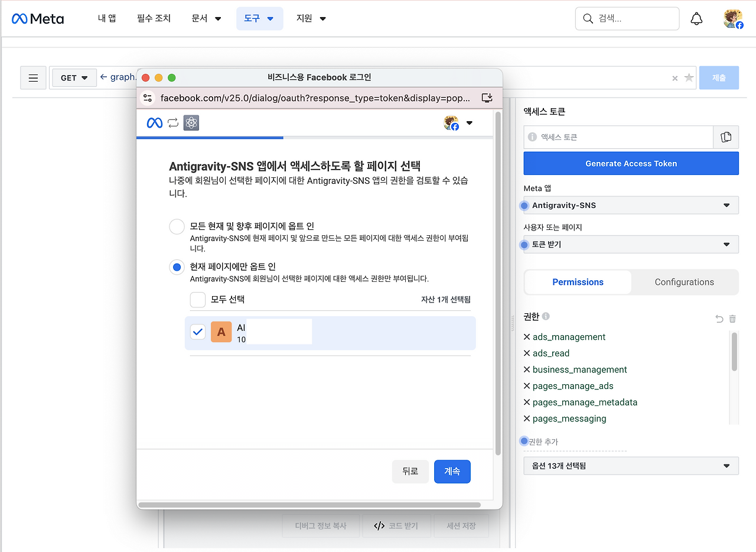Screen dimensions: 756x552
Task: Click the 계속 button in popup
Action: coord(452,472)
